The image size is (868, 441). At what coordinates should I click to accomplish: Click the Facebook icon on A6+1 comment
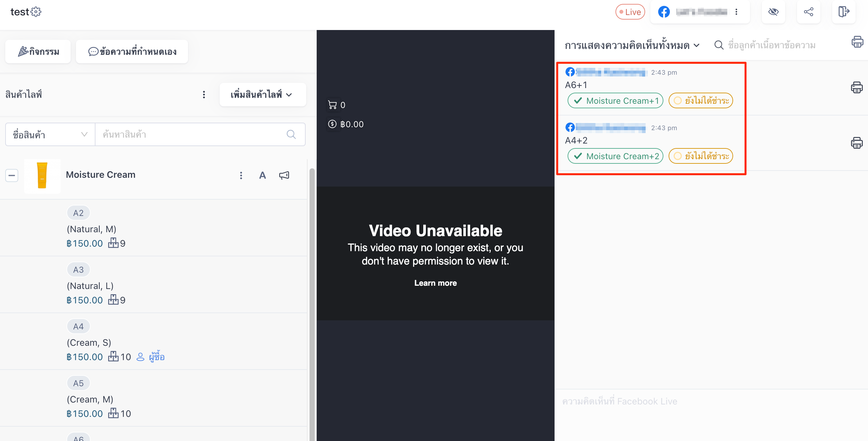click(570, 72)
